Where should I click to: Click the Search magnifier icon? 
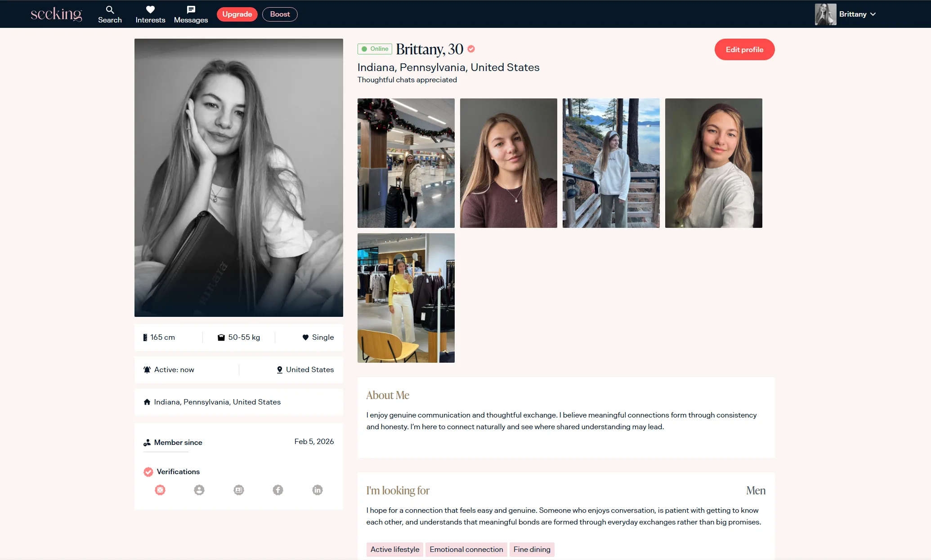pos(110,10)
